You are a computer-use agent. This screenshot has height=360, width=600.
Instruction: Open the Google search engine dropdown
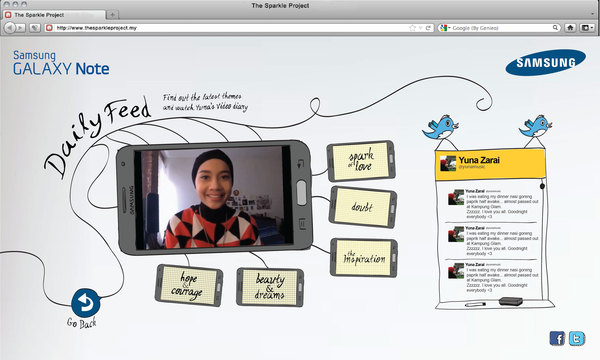pos(445,28)
